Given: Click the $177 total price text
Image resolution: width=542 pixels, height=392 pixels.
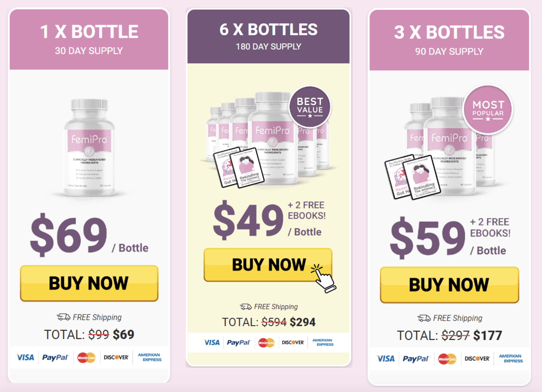Looking at the screenshot, I should 487,336.
